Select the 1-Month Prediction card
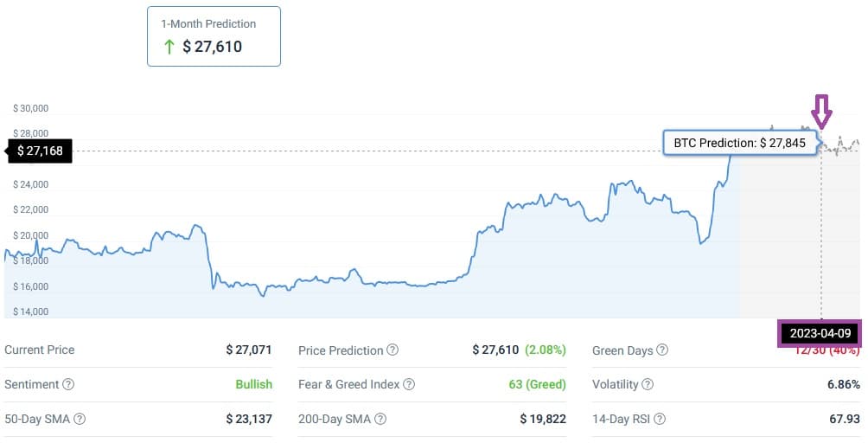This screenshot has height=443, width=868. tap(214, 36)
